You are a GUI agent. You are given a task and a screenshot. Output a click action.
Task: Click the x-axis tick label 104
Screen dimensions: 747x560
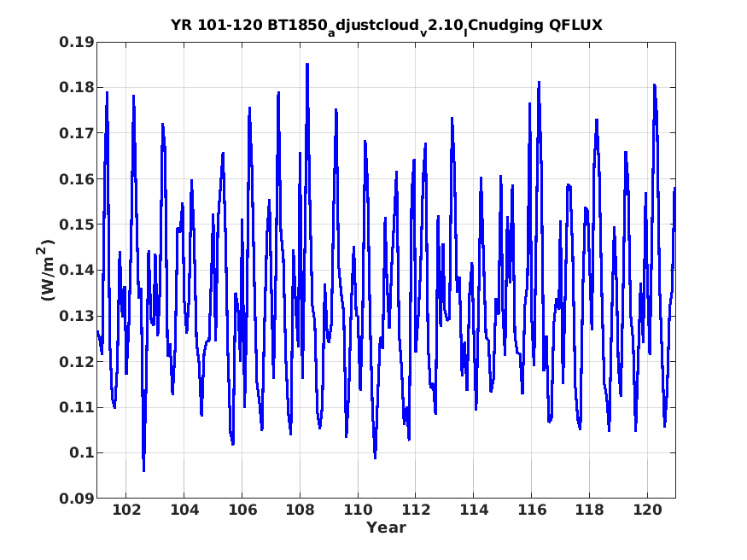184,510
